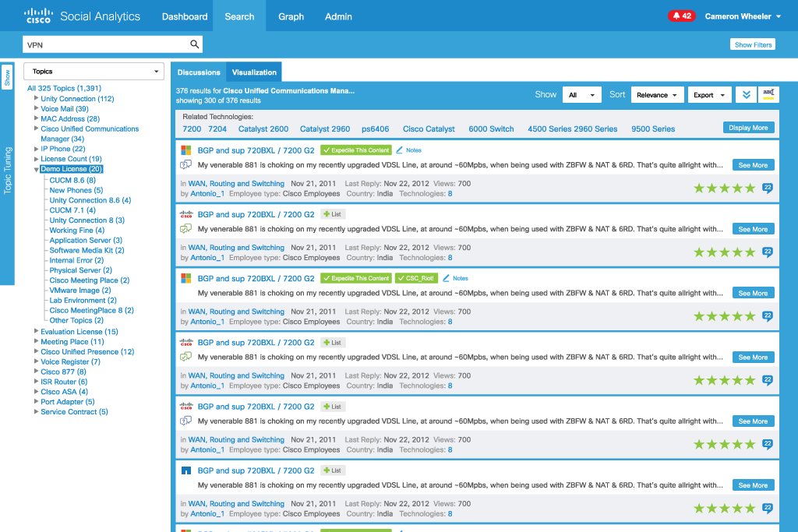Click the search magnifier icon in VPN field
The width and height of the screenshot is (798, 532).
pyautogui.click(x=195, y=44)
